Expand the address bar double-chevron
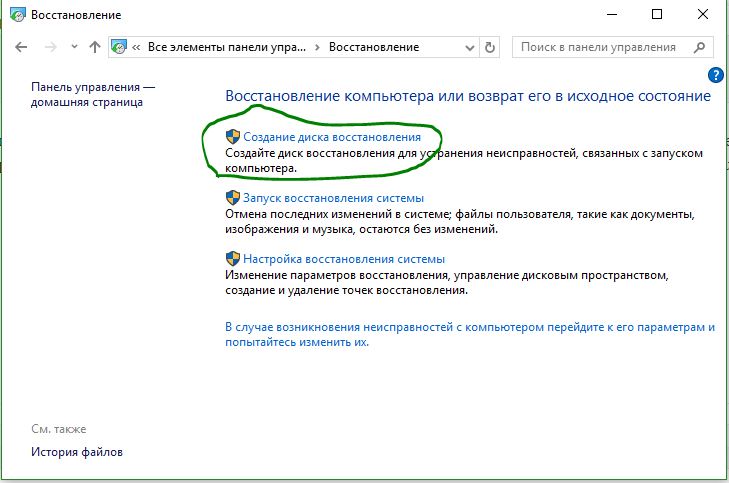 point(136,47)
